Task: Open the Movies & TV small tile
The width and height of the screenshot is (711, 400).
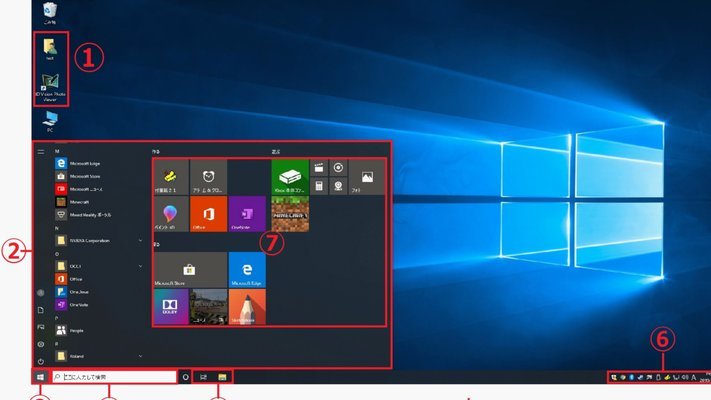Action: 319,168
